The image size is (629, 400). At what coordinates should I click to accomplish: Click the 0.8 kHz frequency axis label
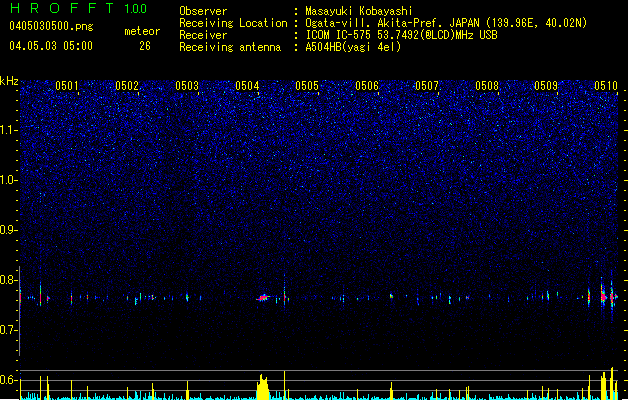point(8,280)
